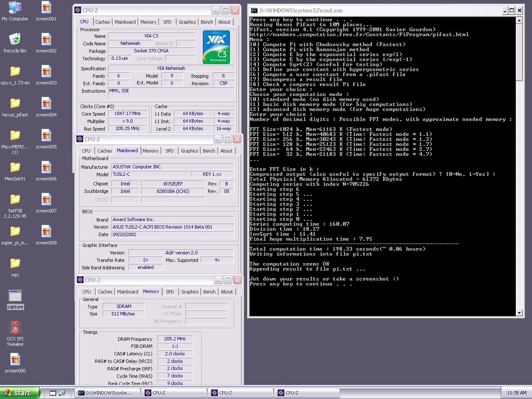Select the capture application icon

15,296
